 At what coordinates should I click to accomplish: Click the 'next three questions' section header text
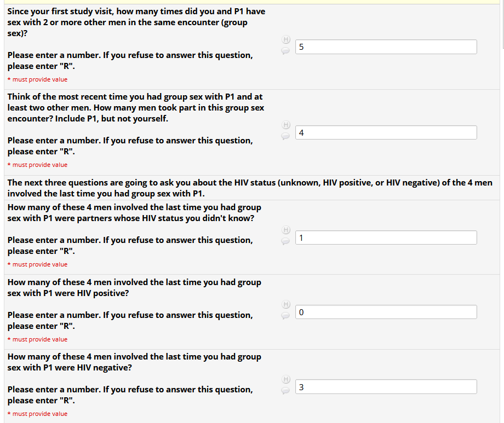[x=249, y=188]
